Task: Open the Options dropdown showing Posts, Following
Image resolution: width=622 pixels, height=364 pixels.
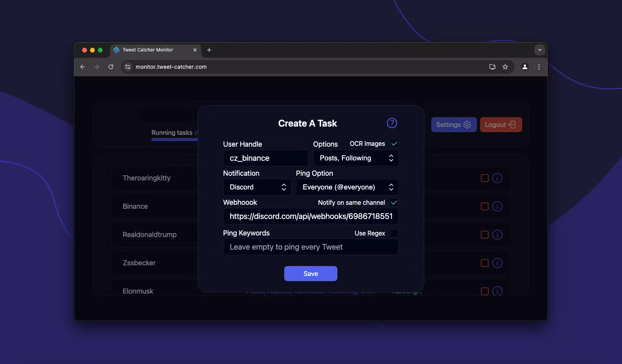Action: click(356, 158)
